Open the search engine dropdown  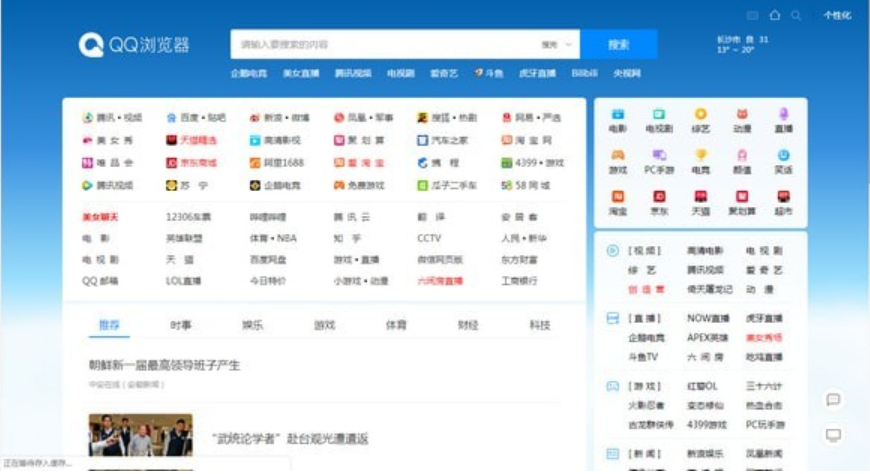coord(557,44)
